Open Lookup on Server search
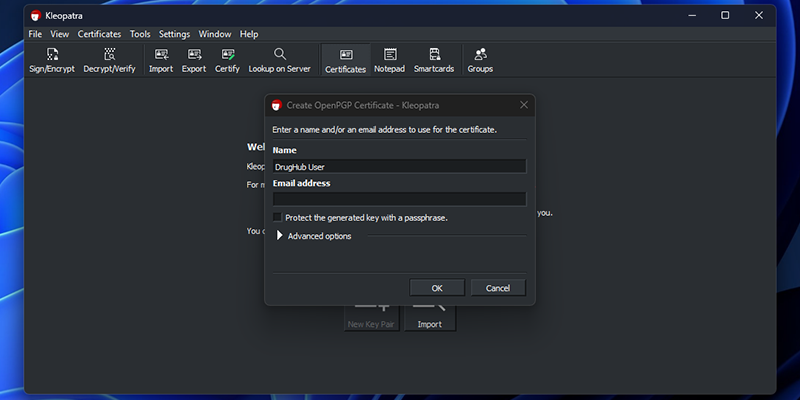The height and width of the screenshot is (400, 800). tap(280, 60)
